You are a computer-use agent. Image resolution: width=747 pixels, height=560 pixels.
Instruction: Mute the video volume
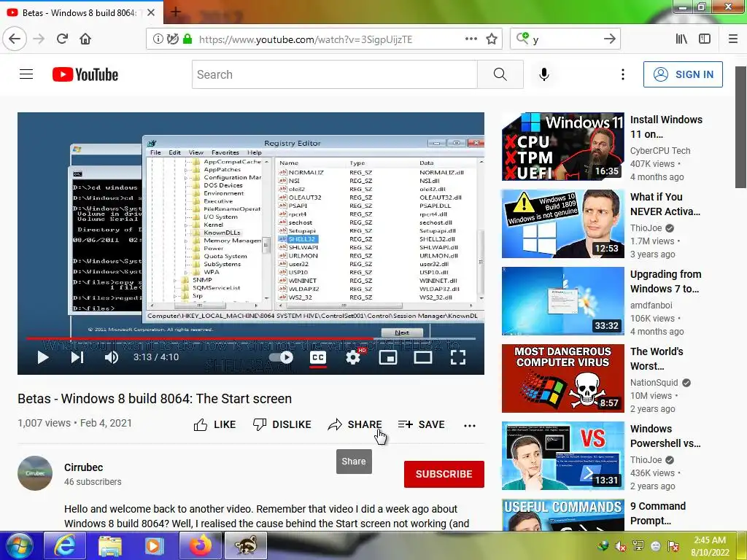point(112,357)
